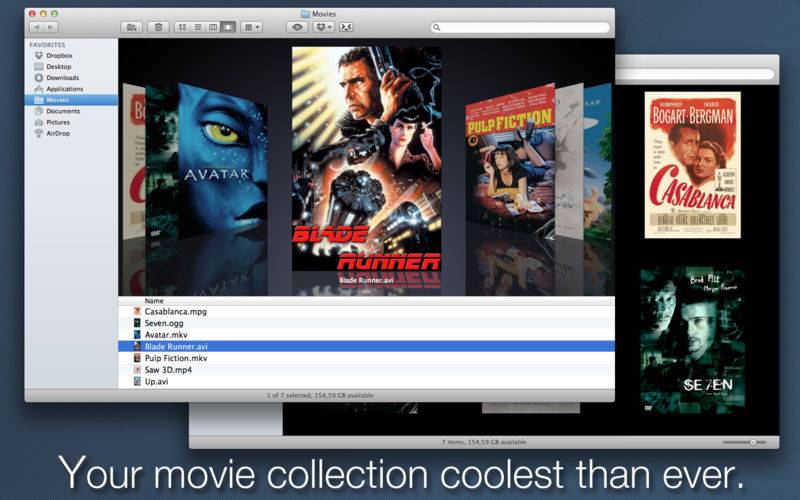Select Blade Runner.avi in the file list
Image resolution: width=800 pixels, height=500 pixels.
click(366, 346)
